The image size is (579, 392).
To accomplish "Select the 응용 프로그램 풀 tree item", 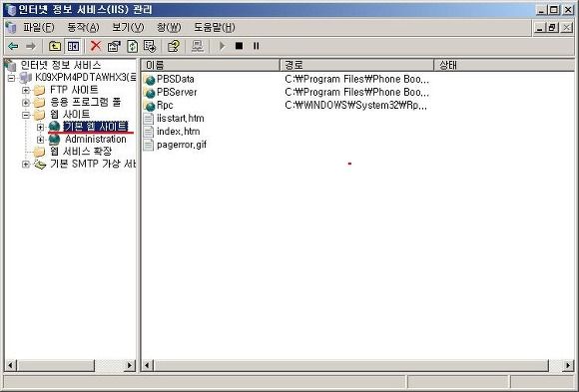I will (85, 103).
